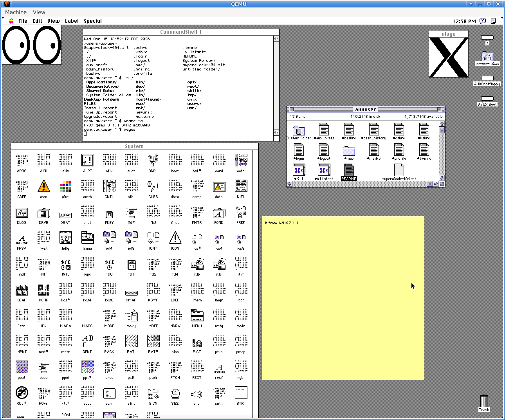Click the CommandShell 1 title bar
Viewport: 505px width, 420px height.
pyautogui.click(x=181, y=32)
